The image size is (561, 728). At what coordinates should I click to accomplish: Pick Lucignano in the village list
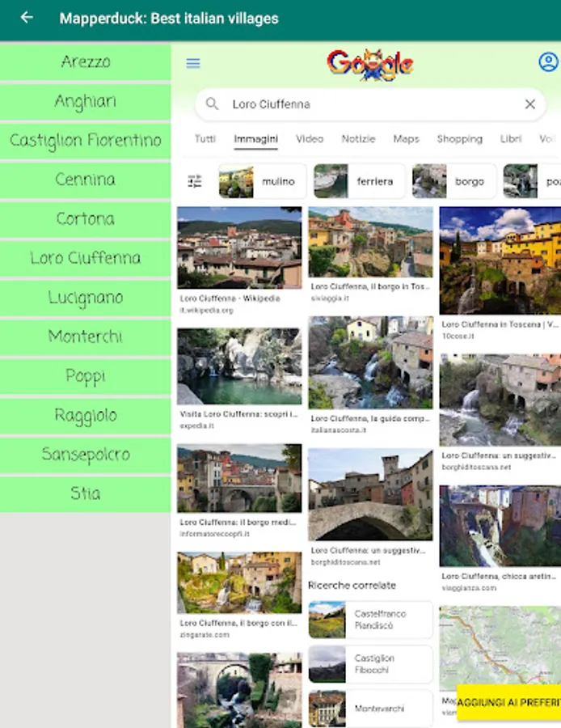coord(86,297)
